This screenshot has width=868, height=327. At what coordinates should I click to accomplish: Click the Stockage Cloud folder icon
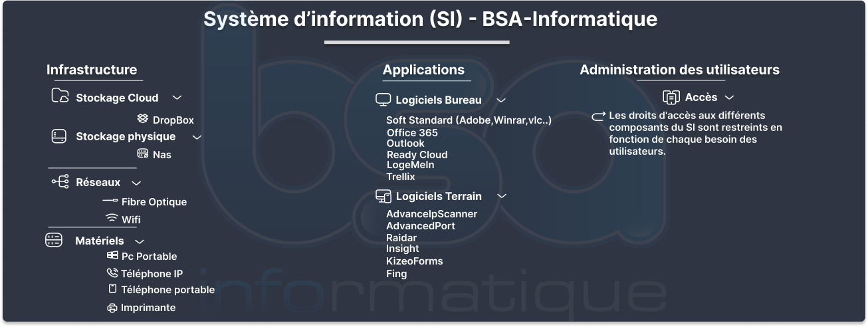click(60, 96)
